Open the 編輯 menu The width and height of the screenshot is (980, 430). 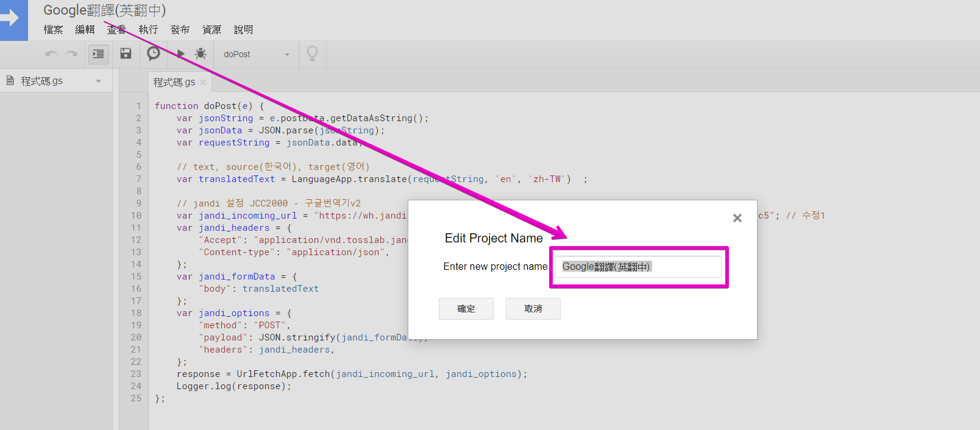[x=85, y=29]
